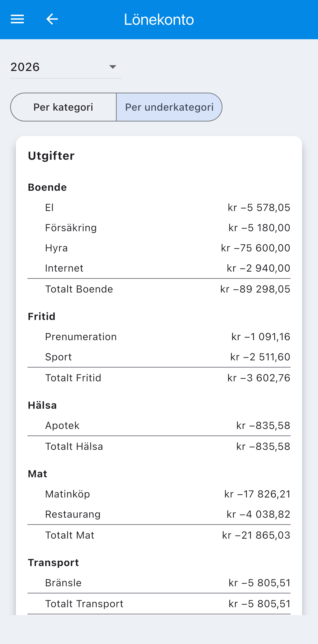
Task: Open the Hyra subcategory row
Action: pyautogui.click(x=159, y=248)
